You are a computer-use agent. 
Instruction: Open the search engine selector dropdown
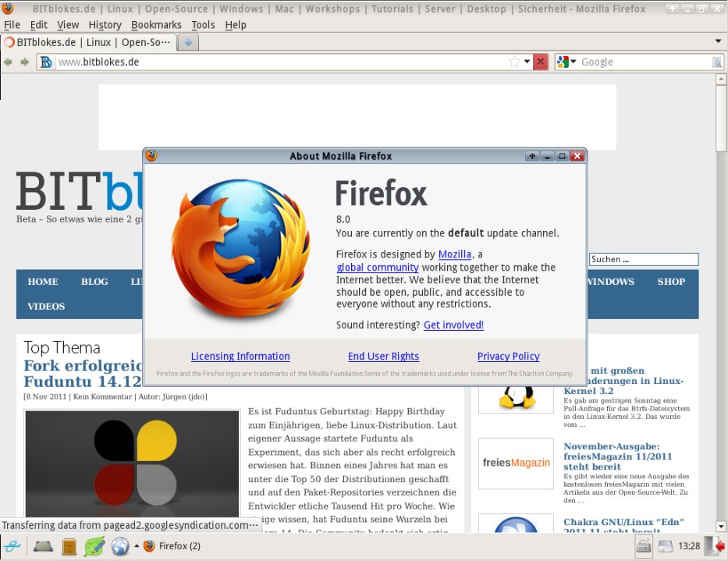(x=574, y=62)
